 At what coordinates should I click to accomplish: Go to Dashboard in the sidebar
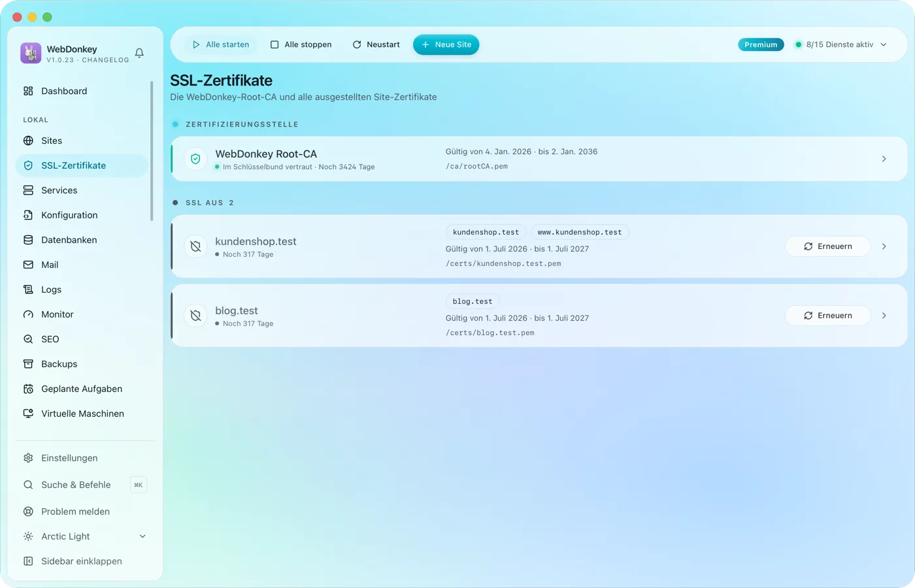click(x=82, y=91)
